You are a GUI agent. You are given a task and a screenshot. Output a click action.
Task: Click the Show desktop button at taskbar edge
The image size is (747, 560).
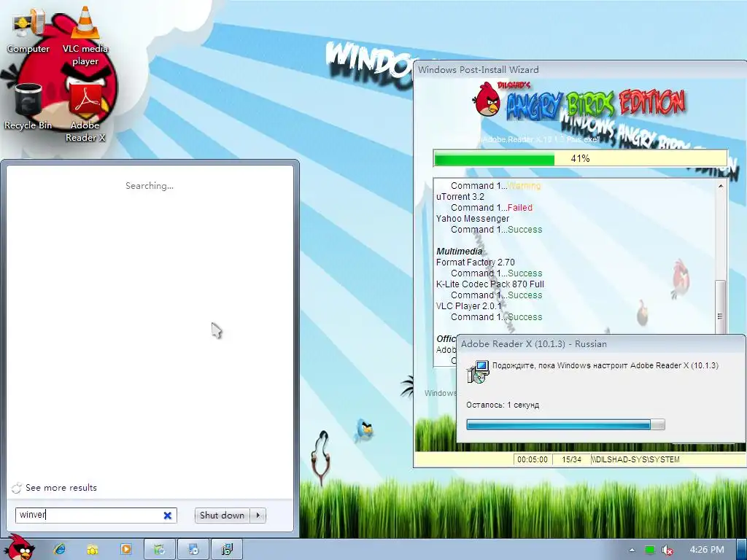pyautogui.click(x=741, y=550)
